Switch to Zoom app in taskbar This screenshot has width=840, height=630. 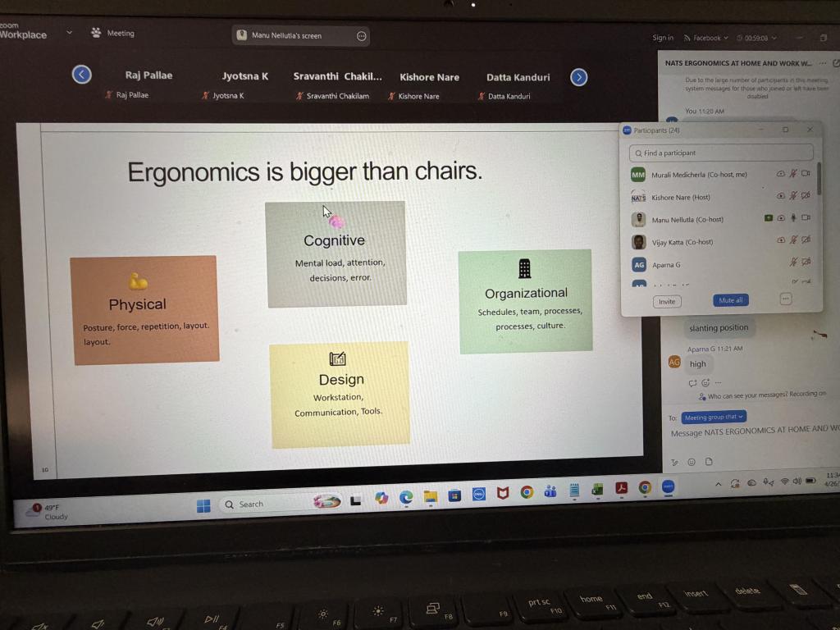(x=668, y=486)
